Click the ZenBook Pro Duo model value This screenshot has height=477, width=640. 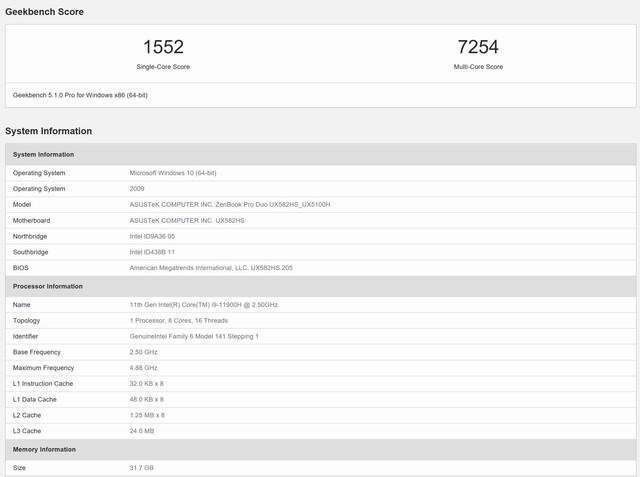[x=229, y=204]
